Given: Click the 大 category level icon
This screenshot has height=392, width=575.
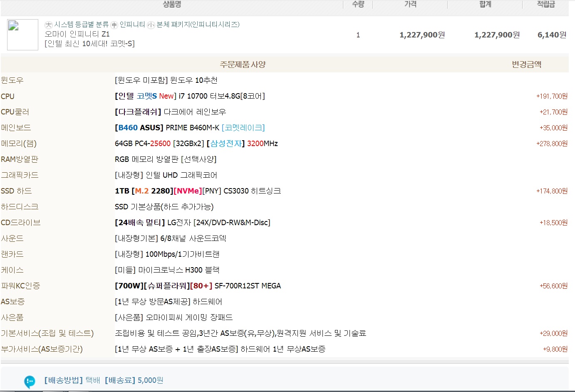Looking at the screenshot, I should [48, 25].
